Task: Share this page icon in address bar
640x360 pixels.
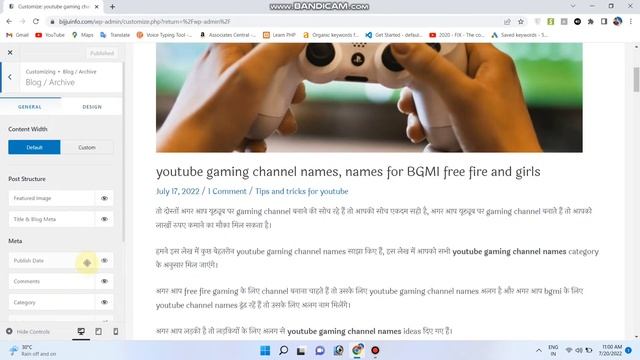Action: pyautogui.click(x=507, y=22)
